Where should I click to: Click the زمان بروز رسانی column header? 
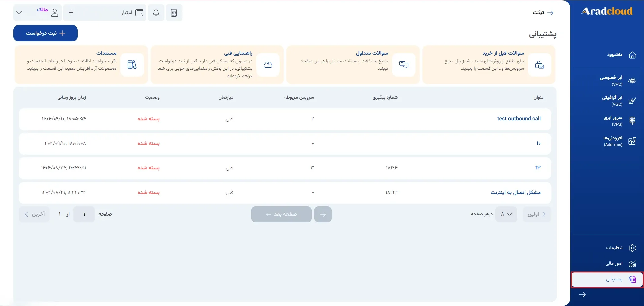click(x=71, y=97)
